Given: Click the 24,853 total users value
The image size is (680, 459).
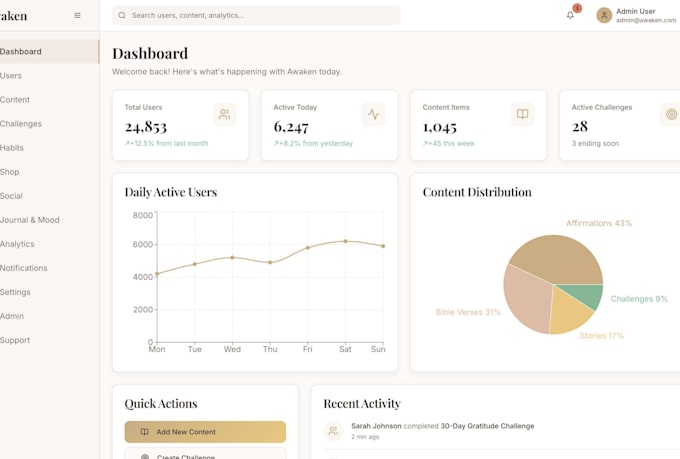Looking at the screenshot, I should 146,127.
